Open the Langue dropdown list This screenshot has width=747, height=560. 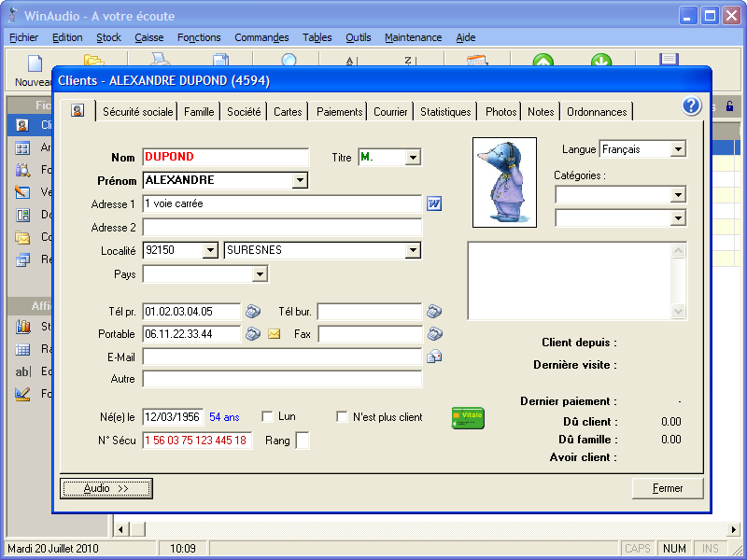point(678,149)
